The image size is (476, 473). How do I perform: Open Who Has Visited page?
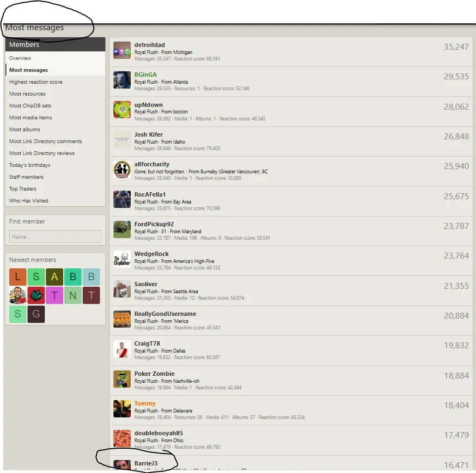[x=29, y=200]
